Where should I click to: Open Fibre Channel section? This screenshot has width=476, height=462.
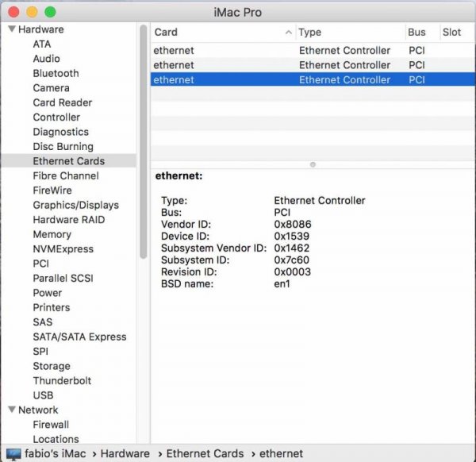click(66, 175)
